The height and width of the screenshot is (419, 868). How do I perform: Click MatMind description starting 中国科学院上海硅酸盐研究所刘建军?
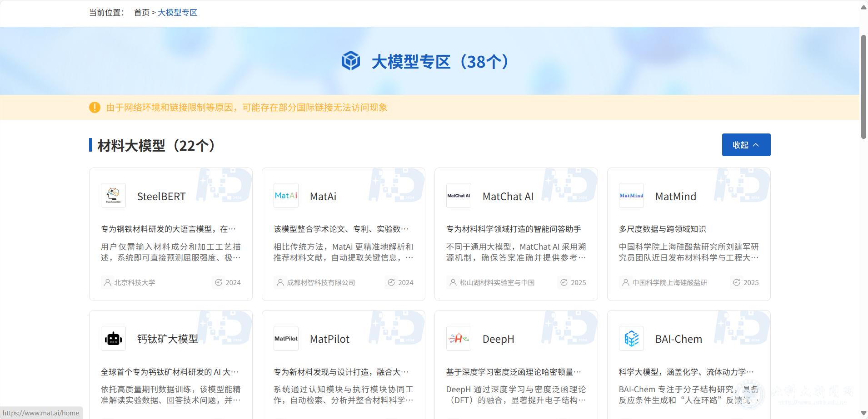pos(688,252)
